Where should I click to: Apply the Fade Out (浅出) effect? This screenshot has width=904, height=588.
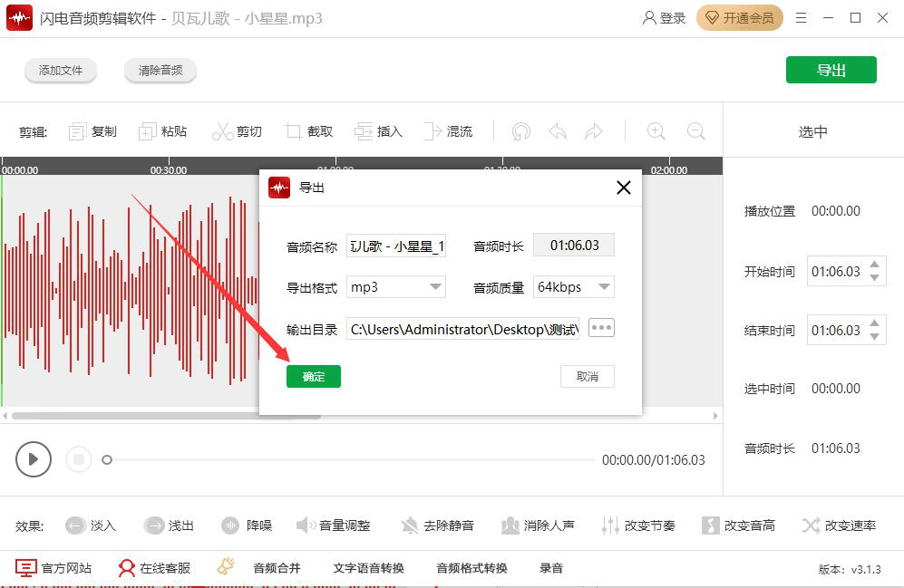[169, 525]
